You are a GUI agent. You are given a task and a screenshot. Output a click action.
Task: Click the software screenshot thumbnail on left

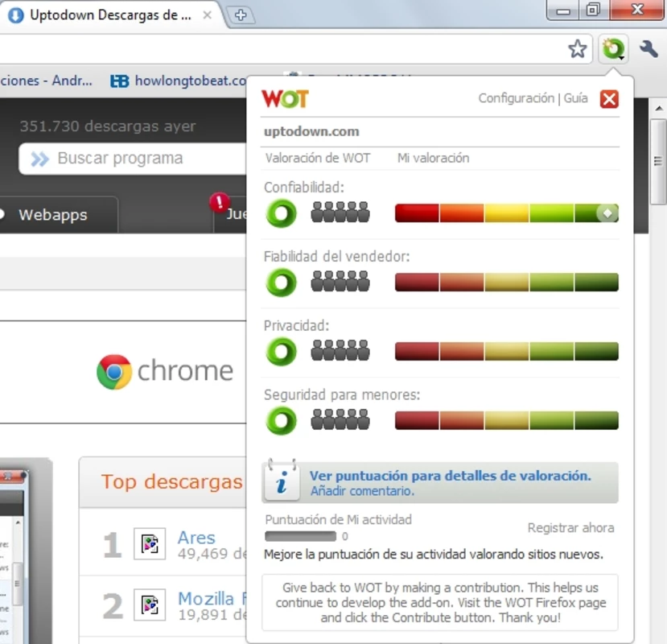[x=26, y=551]
